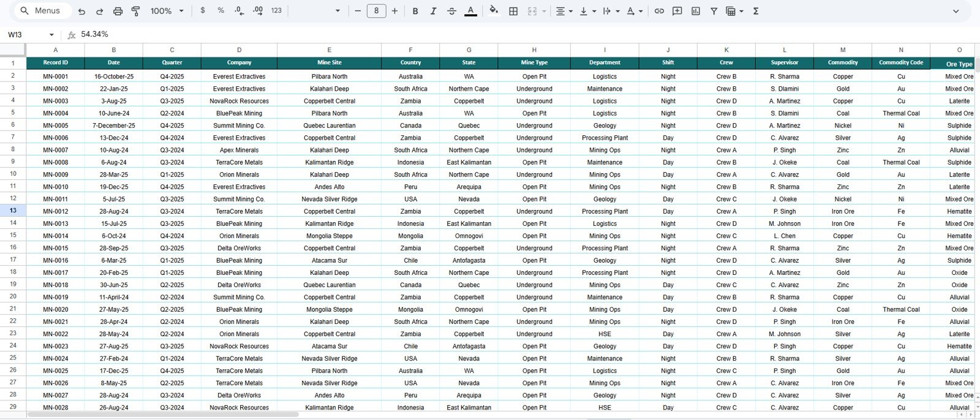
Task: Create a filter with funnel icon
Action: tap(714, 11)
